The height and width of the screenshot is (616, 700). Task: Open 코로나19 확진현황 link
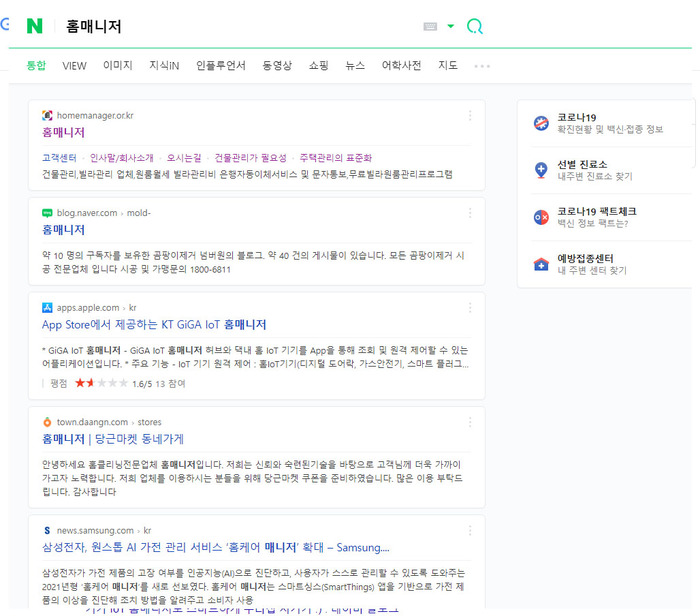(610, 123)
